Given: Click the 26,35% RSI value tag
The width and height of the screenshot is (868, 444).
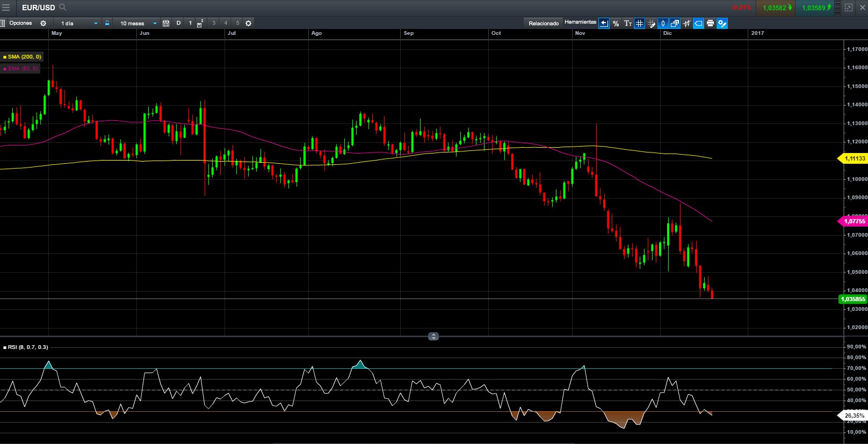Looking at the screenshot, I should [x=852, y=416].
